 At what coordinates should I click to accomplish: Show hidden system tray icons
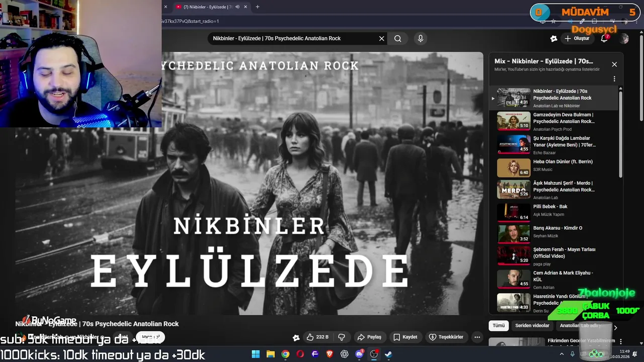tap(561, 354)
